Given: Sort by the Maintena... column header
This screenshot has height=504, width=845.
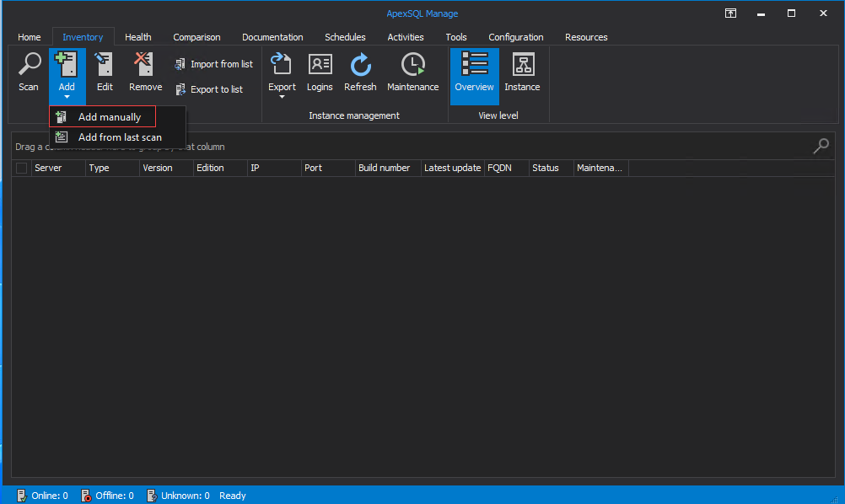Looking at the screenshot, I should [x=601, y=168].
